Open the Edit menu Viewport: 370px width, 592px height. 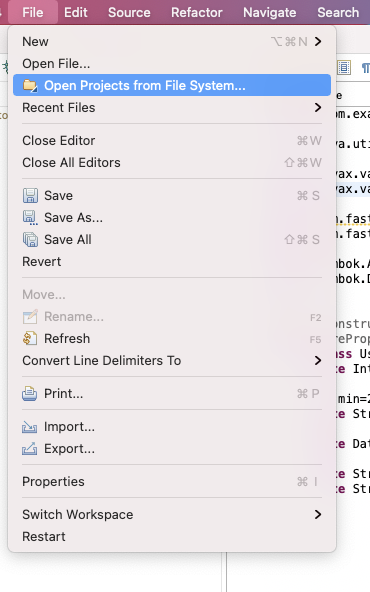pos(76,12)
